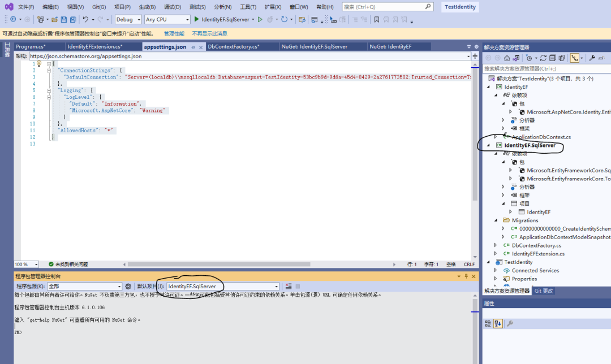Click the 不再显示此消息 link

(210, 34)
